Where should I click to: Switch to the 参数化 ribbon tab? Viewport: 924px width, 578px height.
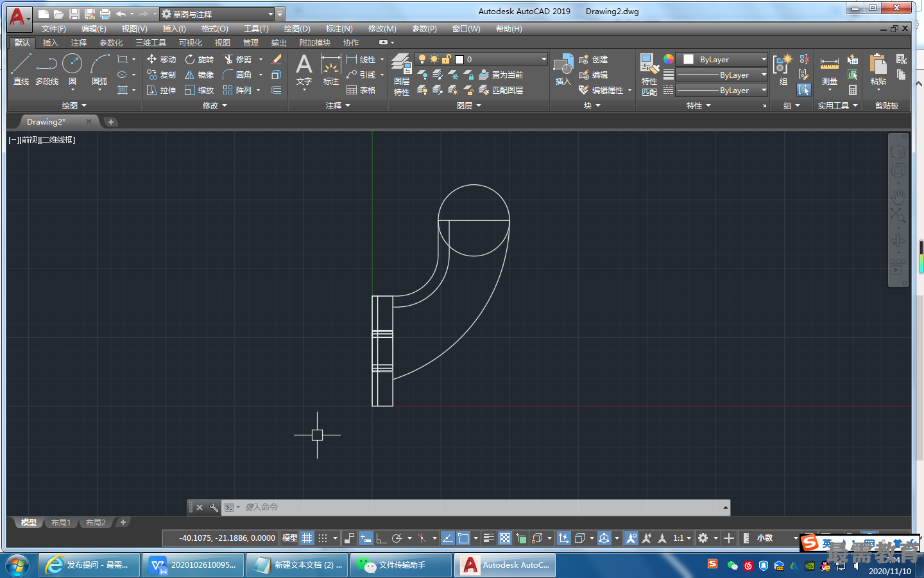[111, 43]
